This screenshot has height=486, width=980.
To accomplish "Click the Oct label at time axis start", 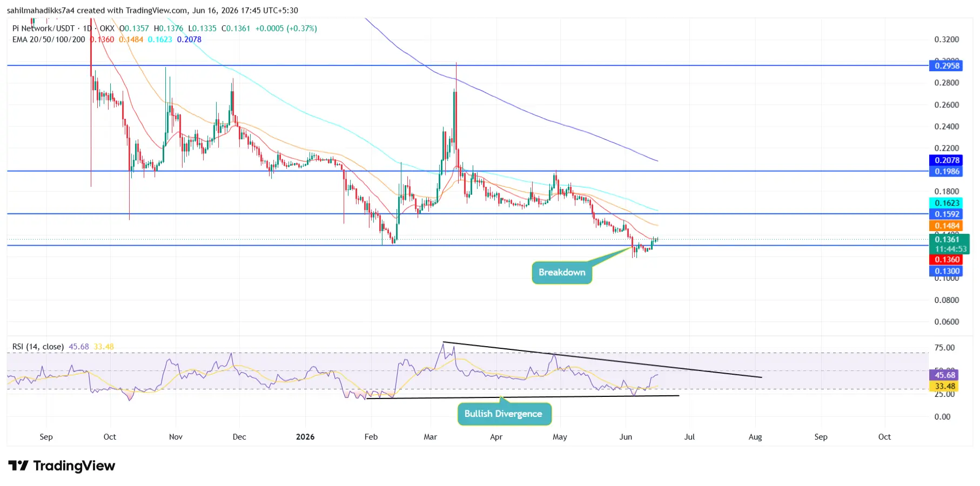I will (110, 437).
